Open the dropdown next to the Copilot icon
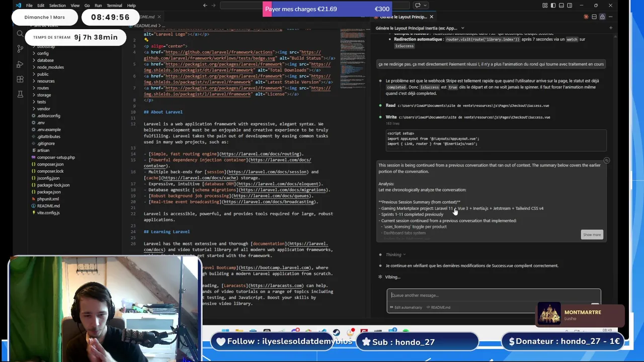The height and width of the screenshot is (362, 644). [x=425, y=6]
